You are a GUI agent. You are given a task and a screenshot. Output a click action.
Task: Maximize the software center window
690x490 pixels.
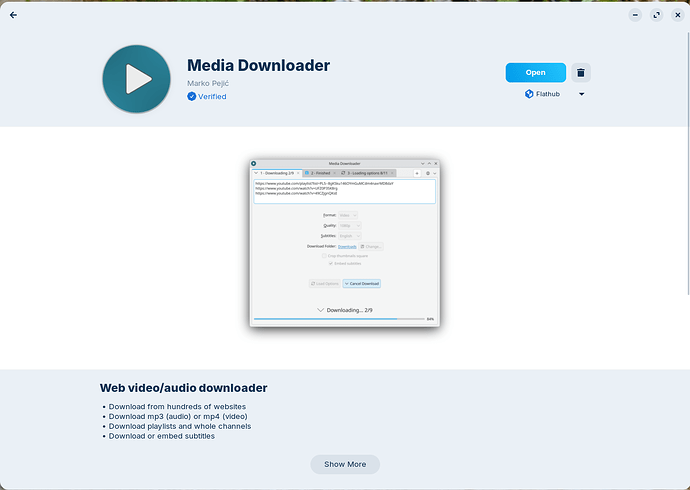click(x=657, y=15)
